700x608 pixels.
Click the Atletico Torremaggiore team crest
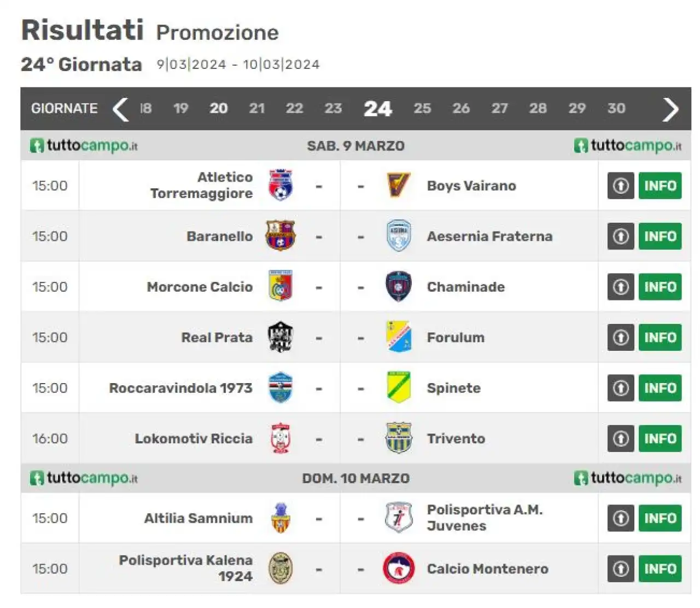(x=281, y=186)
